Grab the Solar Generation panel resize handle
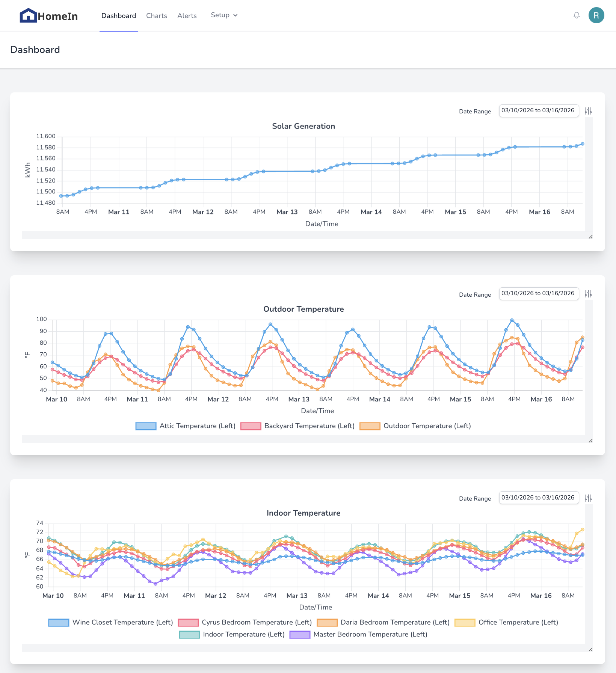 (590, 237)
